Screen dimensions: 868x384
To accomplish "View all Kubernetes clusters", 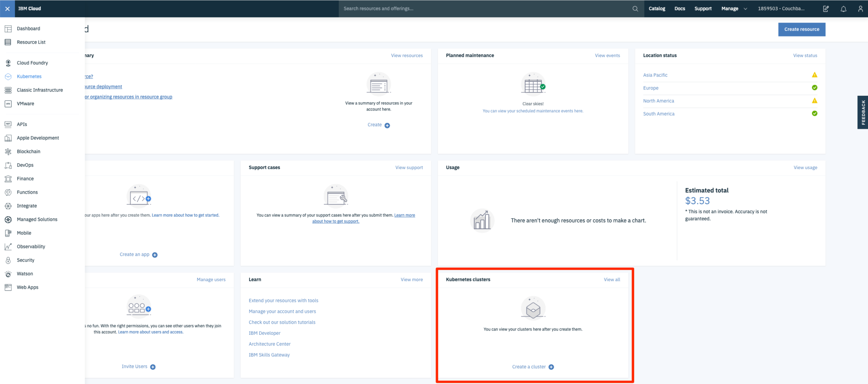I will point(612,279).
